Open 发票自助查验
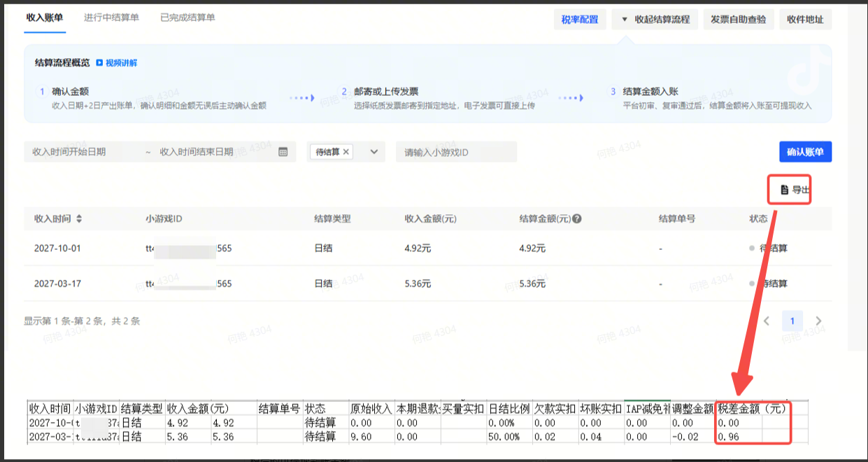This screenshot has width=868, height=462. pos(738,20)
